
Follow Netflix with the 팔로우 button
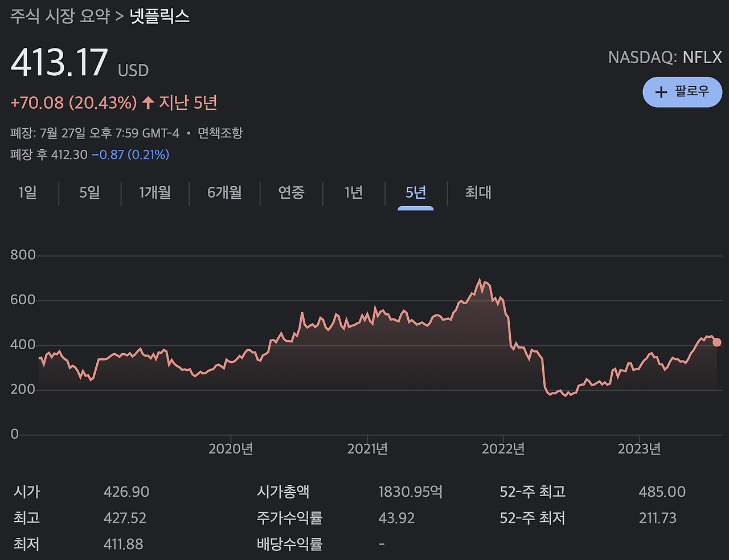click(x=682, y=92)
